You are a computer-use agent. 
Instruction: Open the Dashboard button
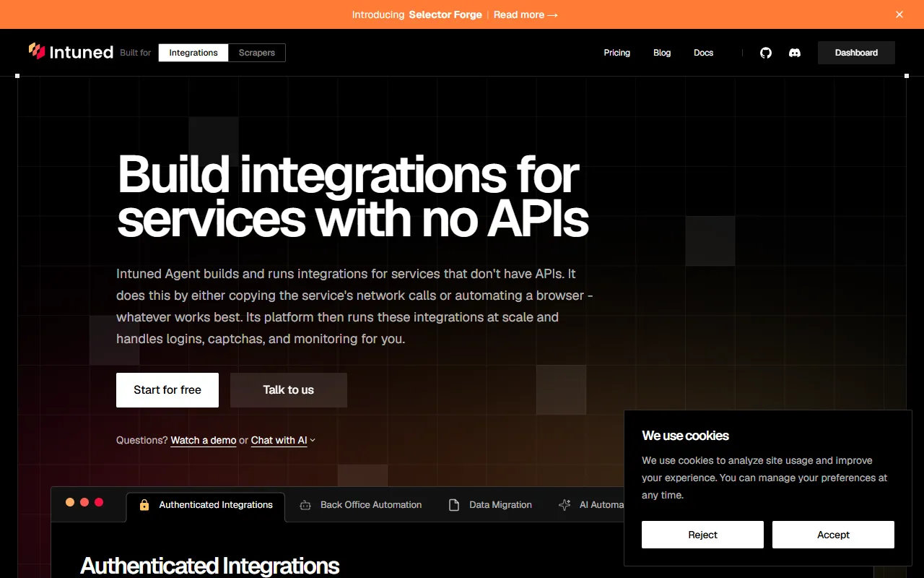pyautogui.click(x=856, y=53)
